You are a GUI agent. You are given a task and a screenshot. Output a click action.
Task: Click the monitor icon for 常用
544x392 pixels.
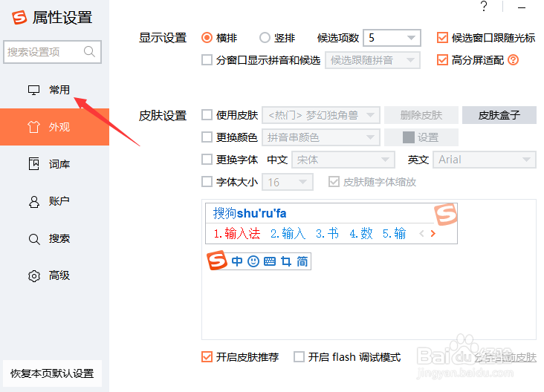click(x=33, y=90)
